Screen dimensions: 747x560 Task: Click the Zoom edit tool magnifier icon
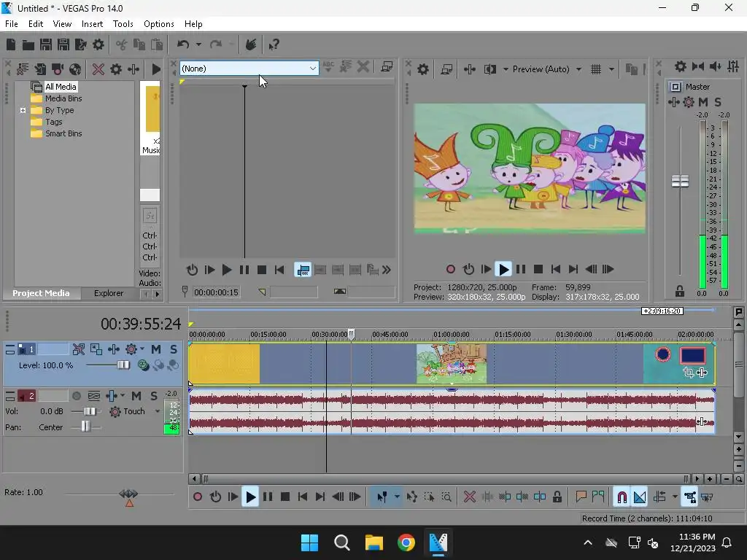(446, 497)
